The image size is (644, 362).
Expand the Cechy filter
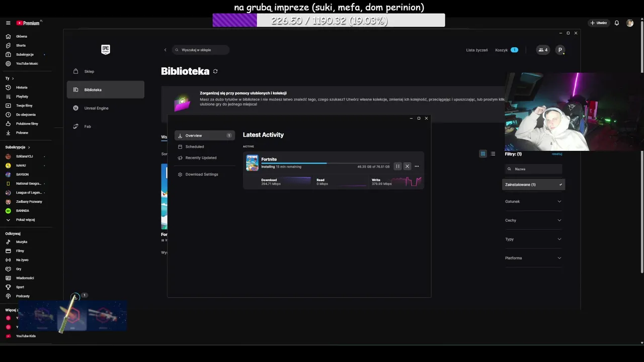pyautogui.click(x=533, y=220)
